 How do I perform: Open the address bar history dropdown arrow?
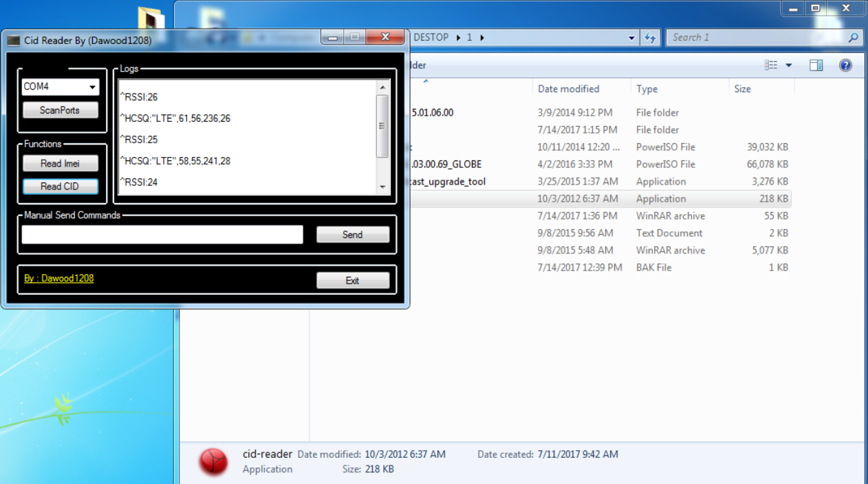632,37
